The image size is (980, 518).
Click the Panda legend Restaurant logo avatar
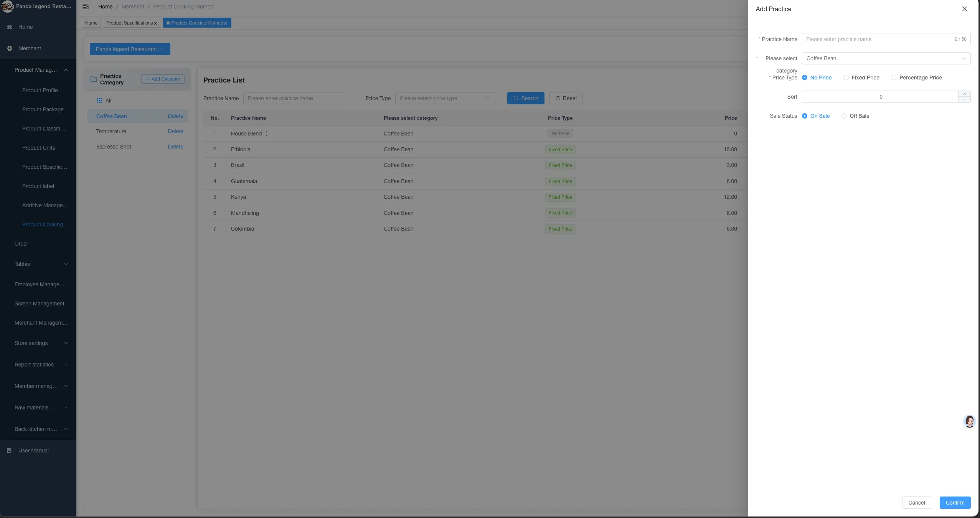(8, 7)
